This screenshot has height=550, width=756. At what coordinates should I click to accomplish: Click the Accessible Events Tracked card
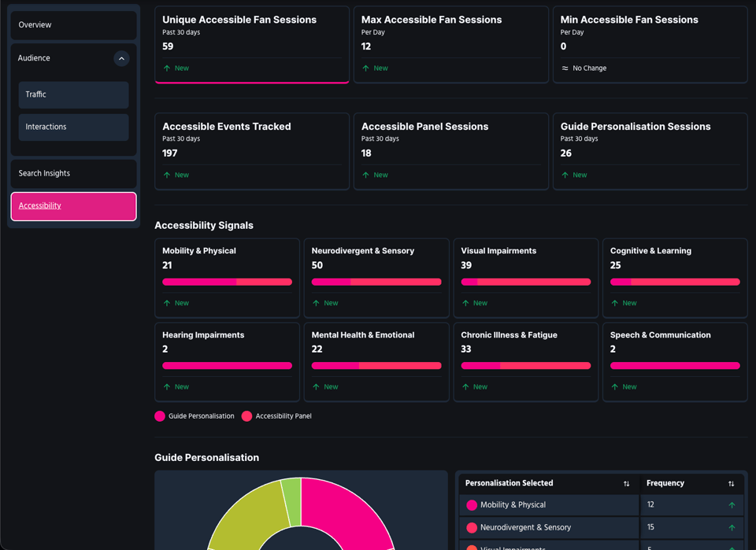252,151
